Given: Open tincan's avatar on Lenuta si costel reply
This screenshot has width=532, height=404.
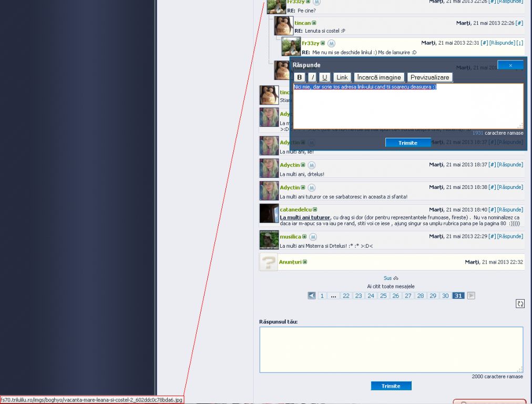Looking at the screenshot, I should pyautogui.click(x=284, y=26).
